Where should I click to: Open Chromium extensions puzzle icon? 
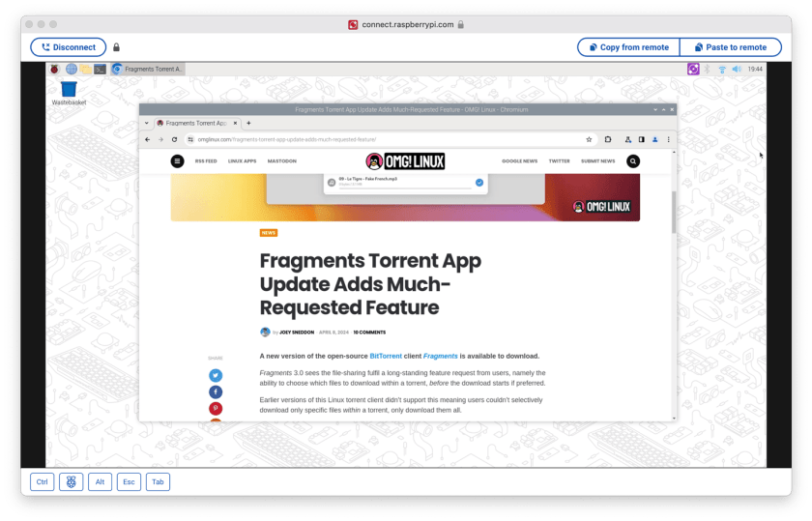(x=608, y=139)
